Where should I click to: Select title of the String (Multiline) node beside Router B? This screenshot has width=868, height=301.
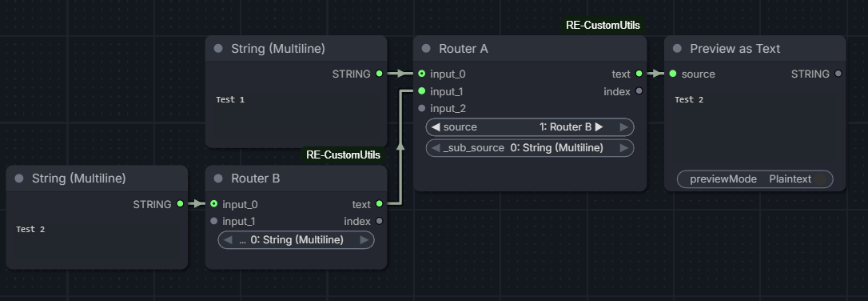[x=78, y=179]
